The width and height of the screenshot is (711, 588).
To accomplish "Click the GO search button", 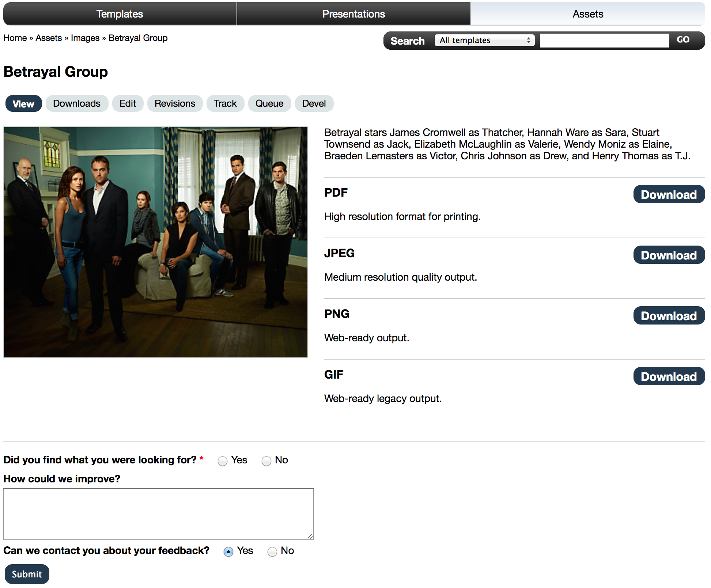I will (683, 40).
